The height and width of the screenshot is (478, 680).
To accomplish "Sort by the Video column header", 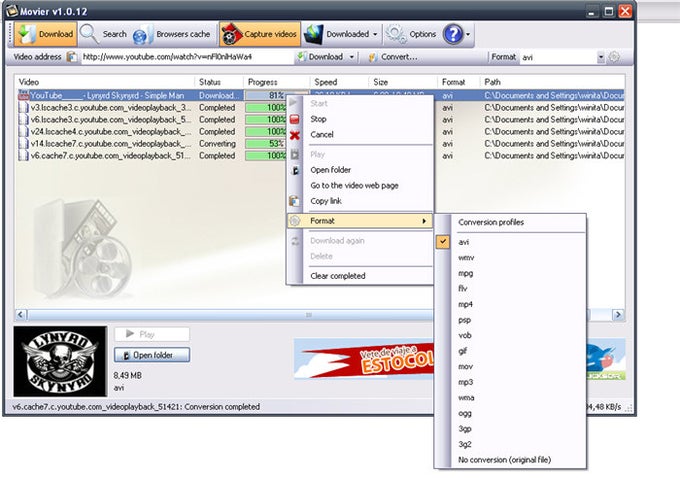I will click(x=105, y=82).
